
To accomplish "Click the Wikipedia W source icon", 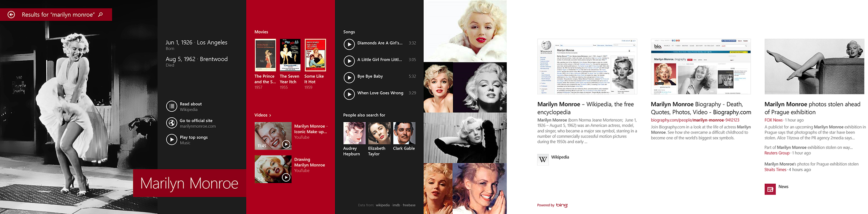I will [x=543, y=159].
